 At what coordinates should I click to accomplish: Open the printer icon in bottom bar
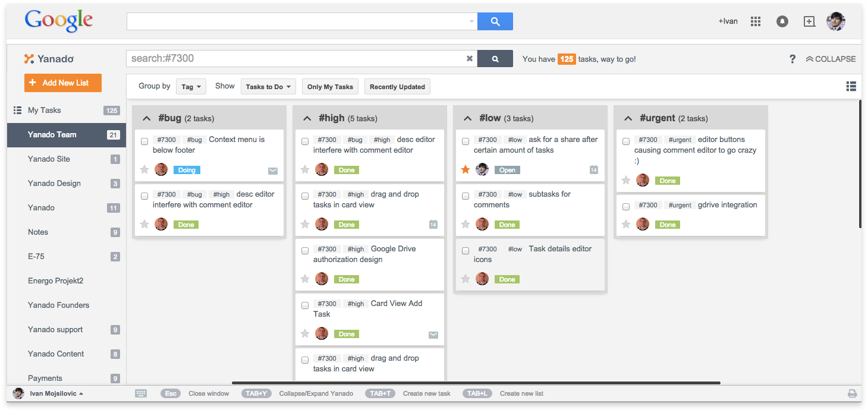click(852, 393)
